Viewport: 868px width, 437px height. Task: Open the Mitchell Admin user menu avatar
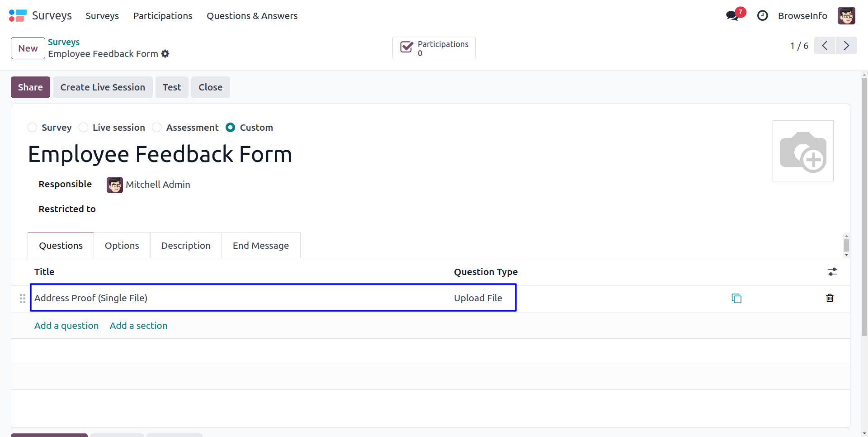[x=846, y=16]
